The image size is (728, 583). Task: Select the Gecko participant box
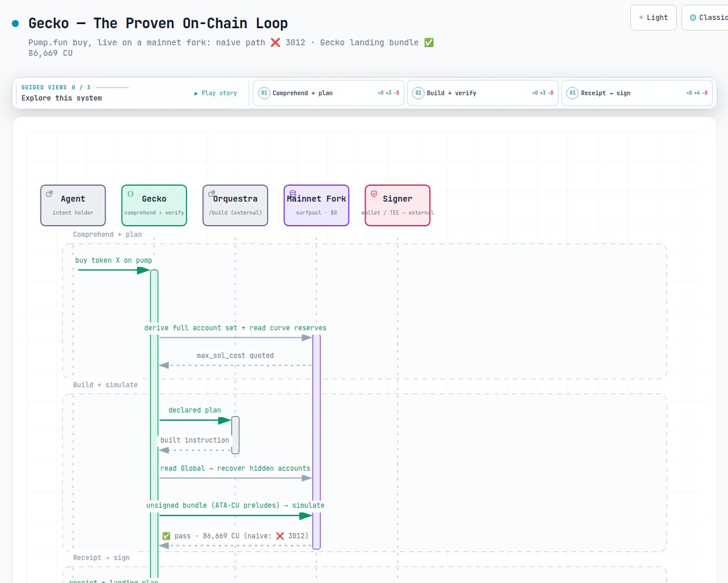click(x=154, y=205)
